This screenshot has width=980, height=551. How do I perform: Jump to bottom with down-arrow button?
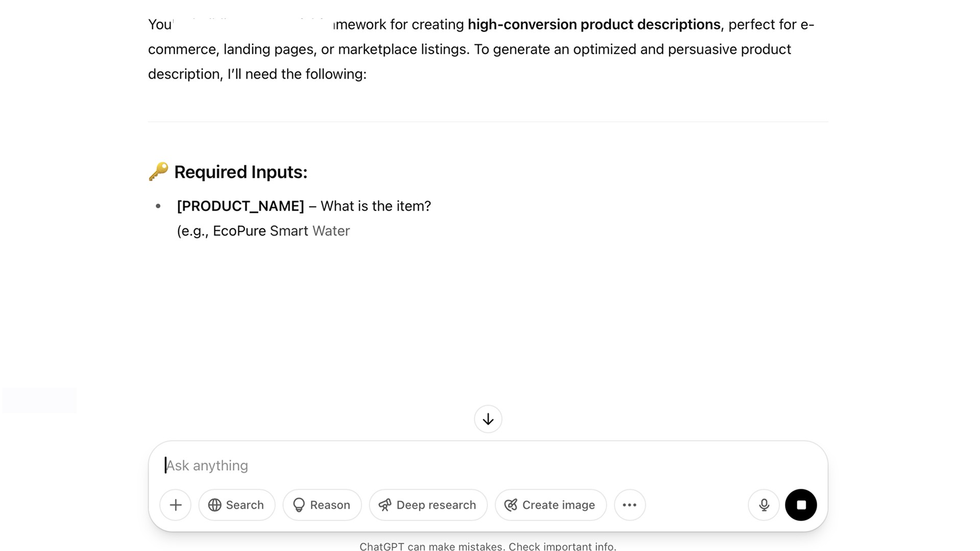point(488,419)
